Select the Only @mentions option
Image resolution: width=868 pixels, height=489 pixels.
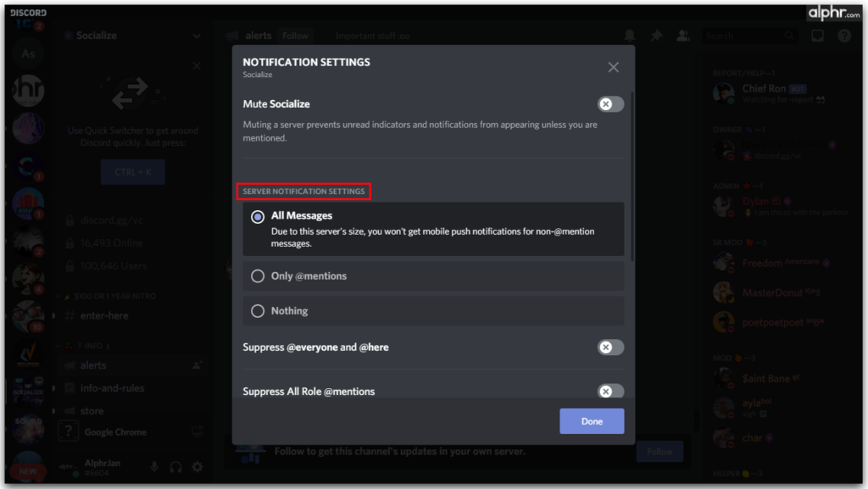coord(258,275)
